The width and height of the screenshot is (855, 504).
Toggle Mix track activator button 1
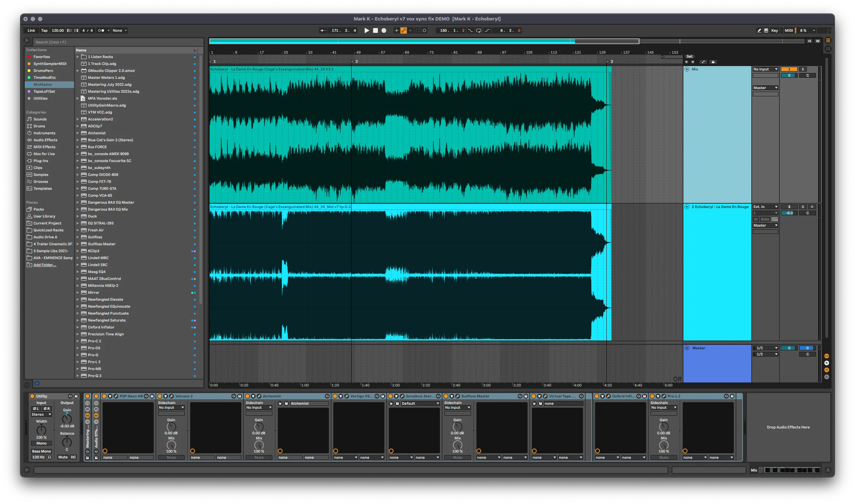tap(789, 69)
